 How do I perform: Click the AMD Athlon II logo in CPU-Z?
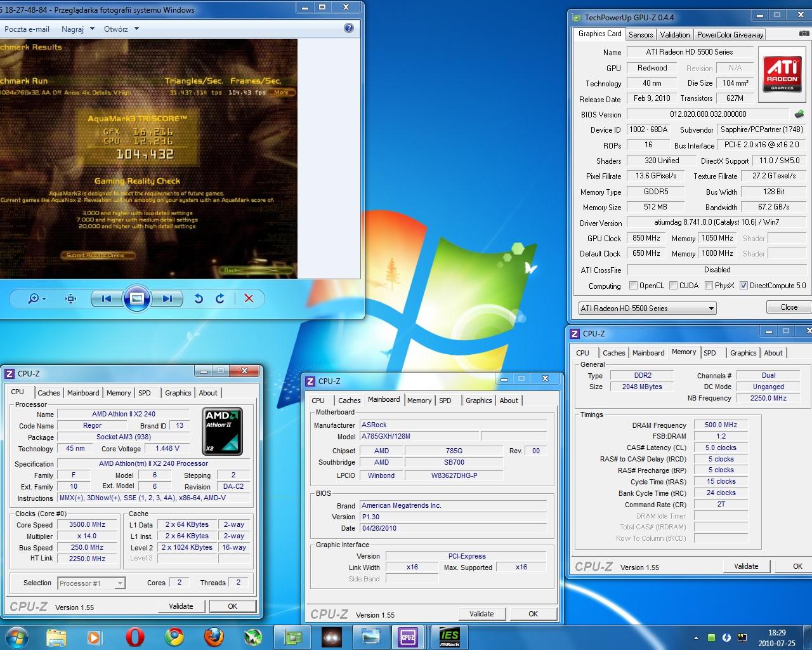[222, 431]
